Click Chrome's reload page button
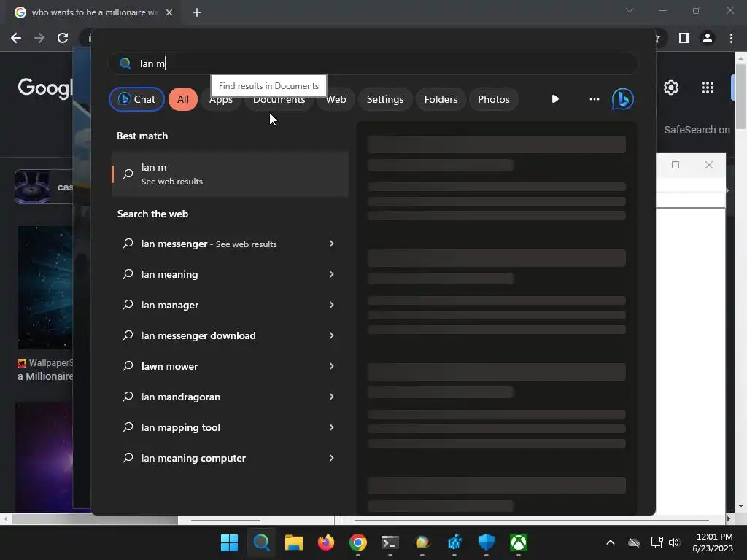This screenshot has height=560, width=747. coord(63,38)
